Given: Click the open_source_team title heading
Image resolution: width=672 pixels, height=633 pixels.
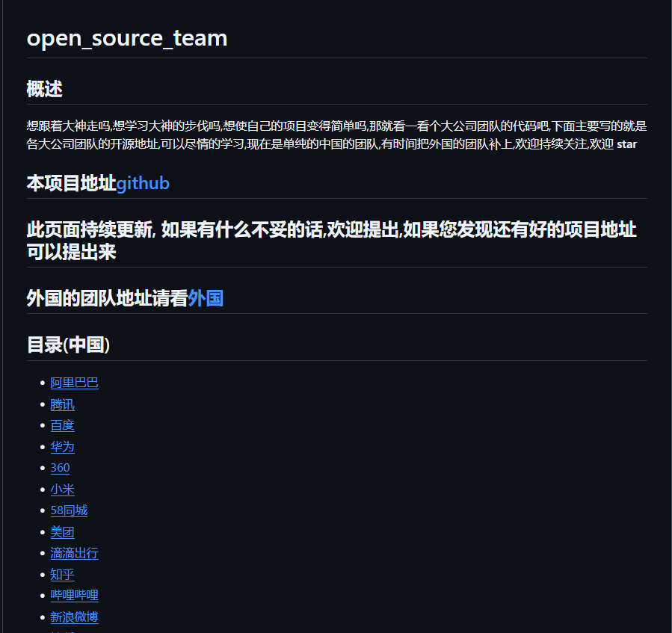Looking at the screenshot, I should coord(127,38).
